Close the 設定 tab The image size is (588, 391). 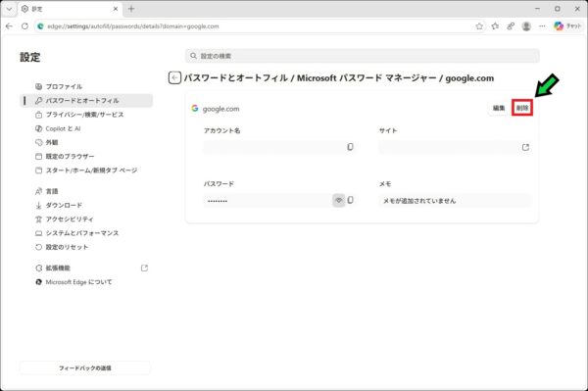tap(116, 9)
